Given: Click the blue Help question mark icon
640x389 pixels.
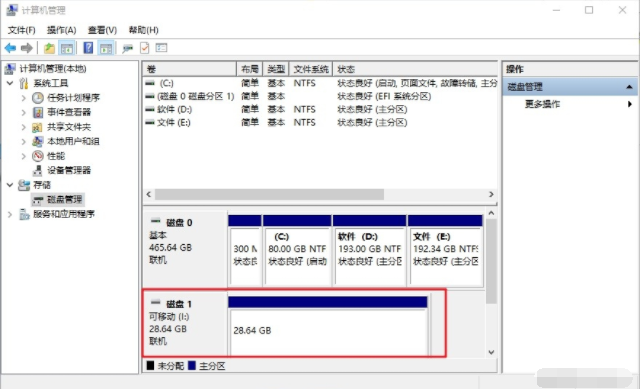Looking at the screenshot, I should (88, 48).
